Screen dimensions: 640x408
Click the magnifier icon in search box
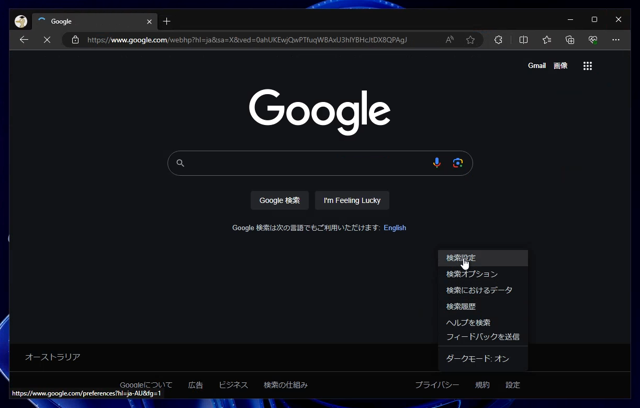tap(180, 163)
